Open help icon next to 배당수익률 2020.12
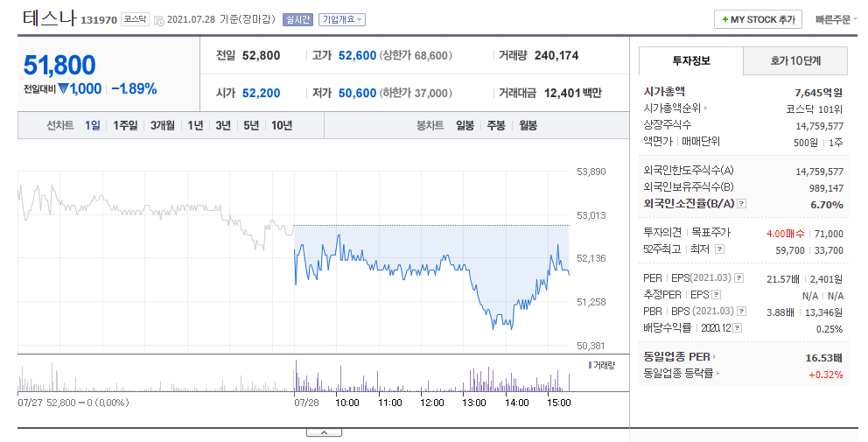Viewport: 868px width, 442px height. point(738,328)
